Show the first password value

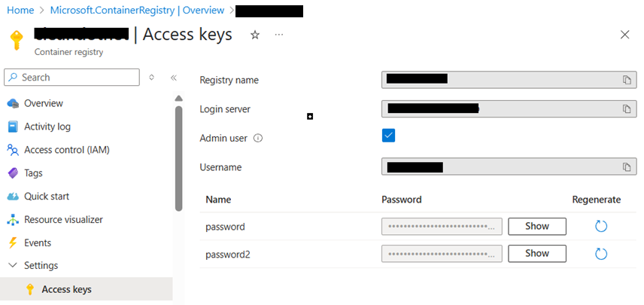(537, 227)
